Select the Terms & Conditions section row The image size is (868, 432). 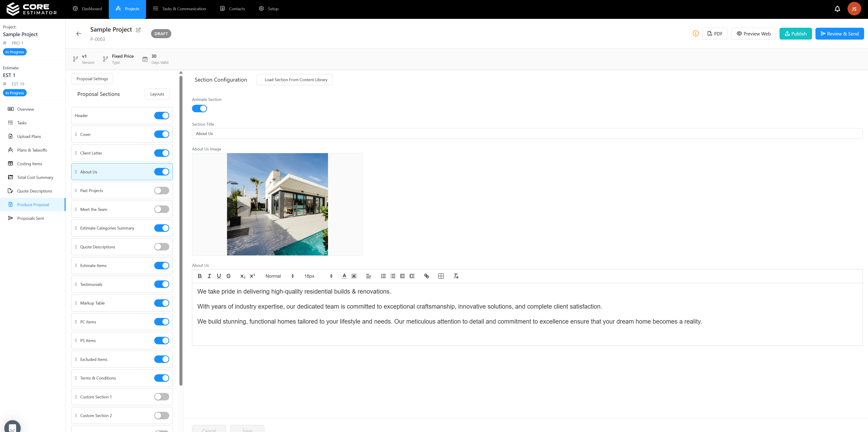(x=122, y=378)
